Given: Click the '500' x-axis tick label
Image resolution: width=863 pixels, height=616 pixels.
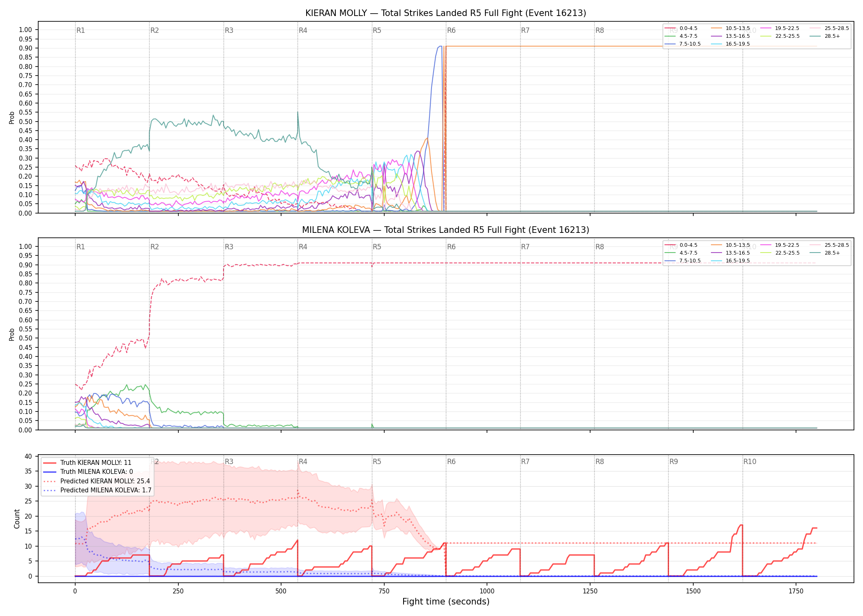Looking at the screenshot, I should (x=281, y=591).
